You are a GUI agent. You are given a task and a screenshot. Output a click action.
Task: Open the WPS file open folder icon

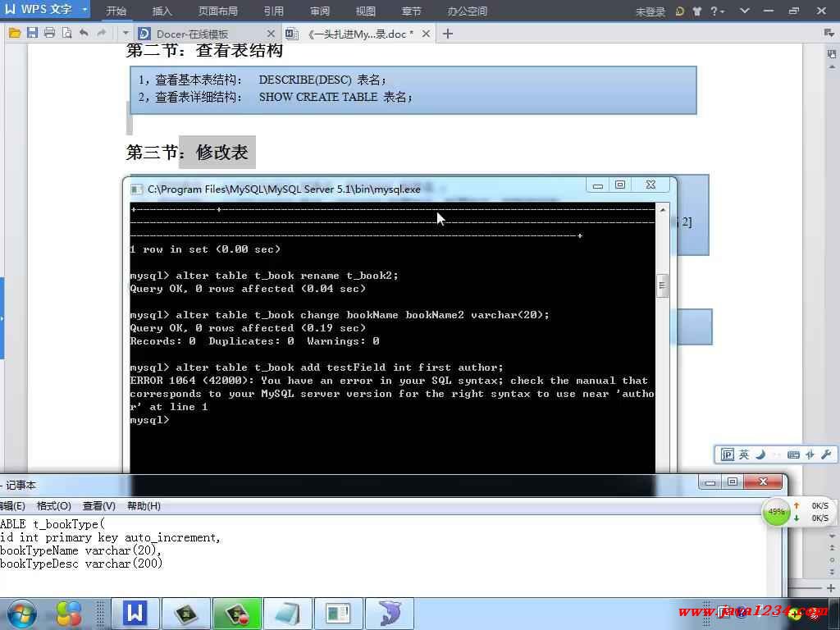tap(15, 33)
